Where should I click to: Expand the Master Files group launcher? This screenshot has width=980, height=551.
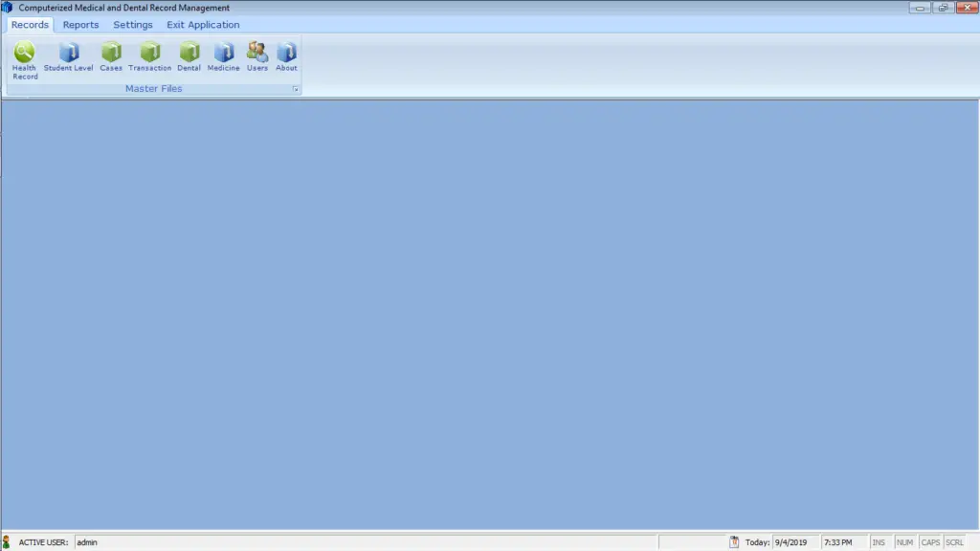click(295, 88)
